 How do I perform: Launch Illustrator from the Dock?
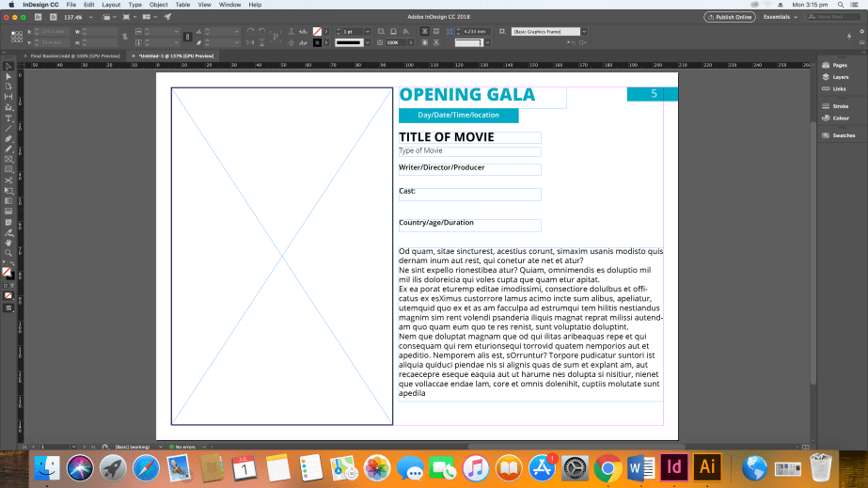[707, 467]
